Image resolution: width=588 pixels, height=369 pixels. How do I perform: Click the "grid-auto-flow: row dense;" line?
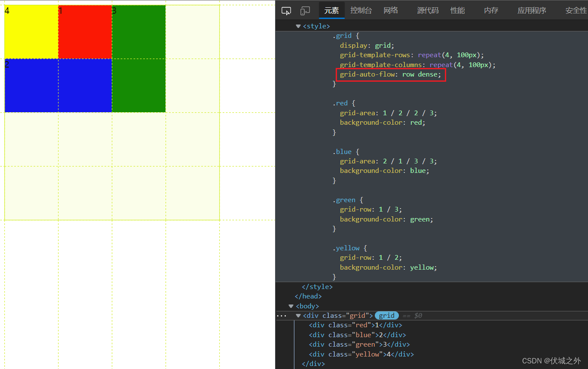pos(390,74)
